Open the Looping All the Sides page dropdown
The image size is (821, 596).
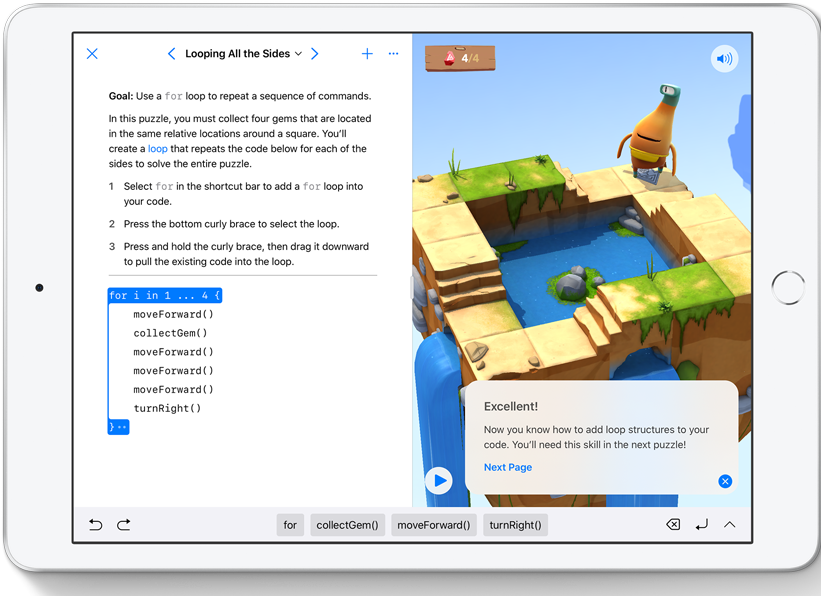(x=243, y=54)
